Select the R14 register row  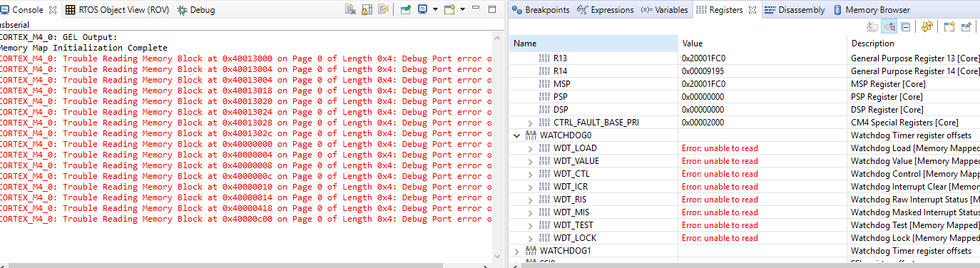pyautogui.click(x=745, y=71)
